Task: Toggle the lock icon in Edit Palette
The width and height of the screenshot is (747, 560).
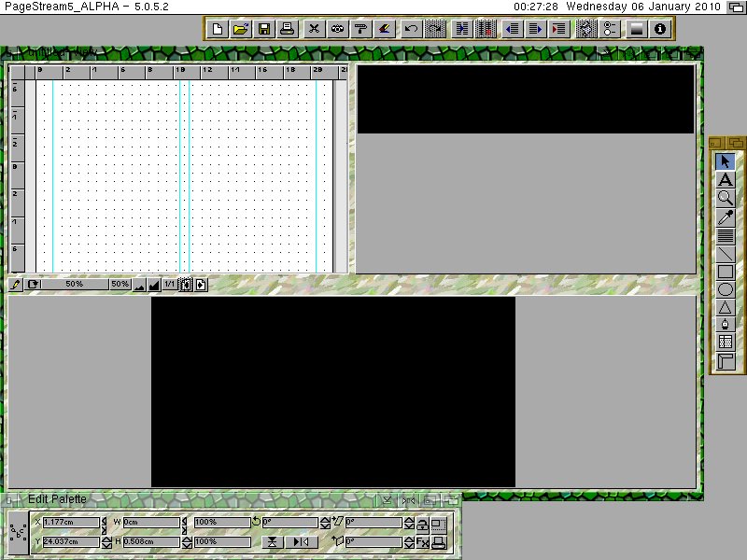Action: (422, 524)
